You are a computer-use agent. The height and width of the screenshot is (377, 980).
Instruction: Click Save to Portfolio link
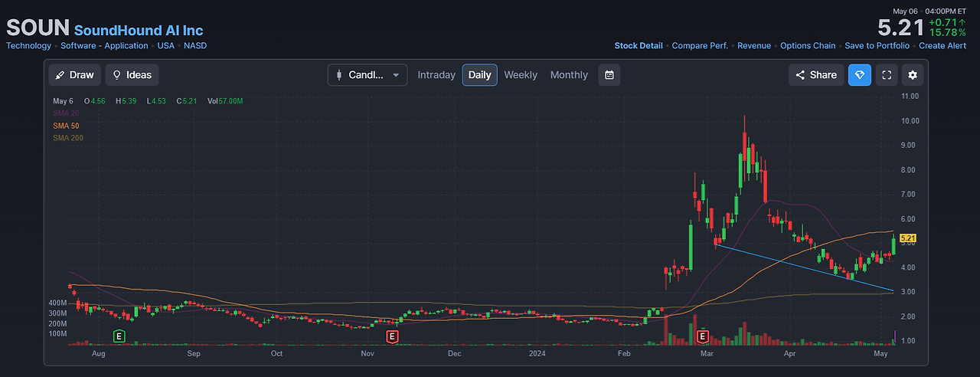[x=877, y=46]
